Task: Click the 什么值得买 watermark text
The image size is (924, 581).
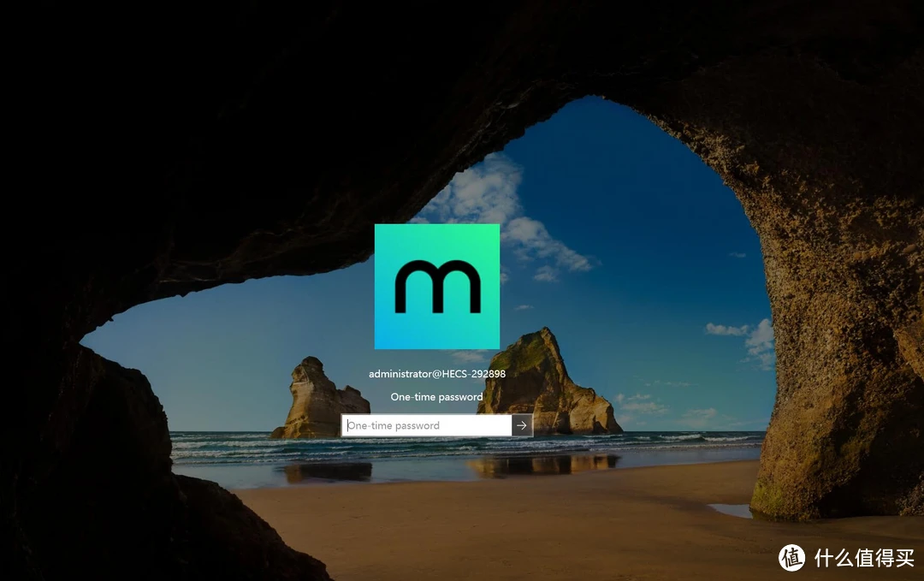Action: pos(863,558)
